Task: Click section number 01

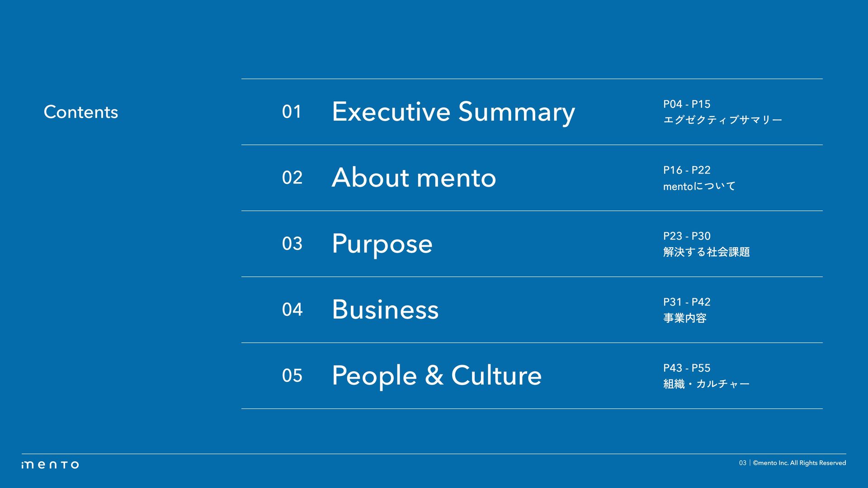Action: (x=292, y=112)
